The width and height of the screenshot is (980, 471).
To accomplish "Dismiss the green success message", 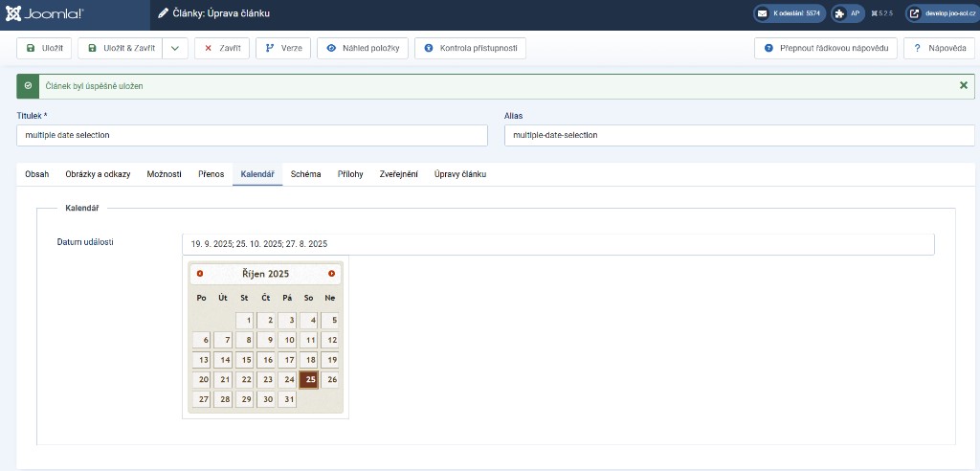I will pyautogui.click(x=963, y=85).
